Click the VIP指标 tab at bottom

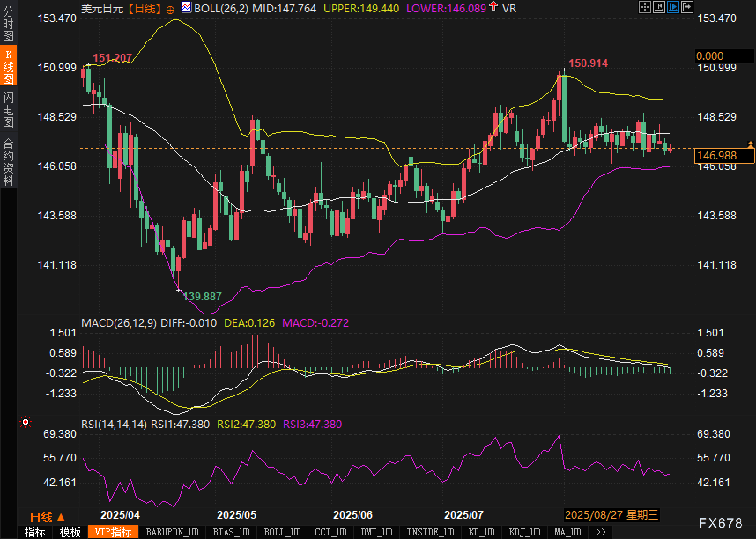click(x=113, y=532)
